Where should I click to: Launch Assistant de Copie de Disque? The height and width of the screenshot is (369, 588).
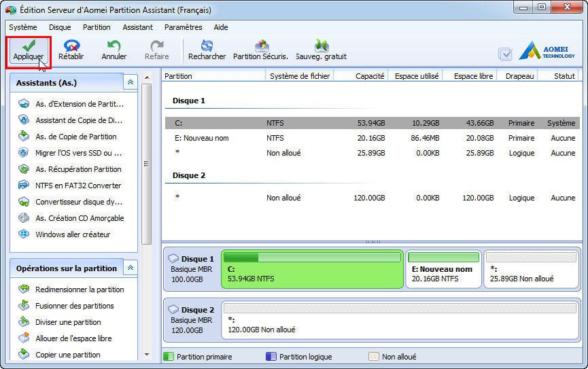pos(71,120)
